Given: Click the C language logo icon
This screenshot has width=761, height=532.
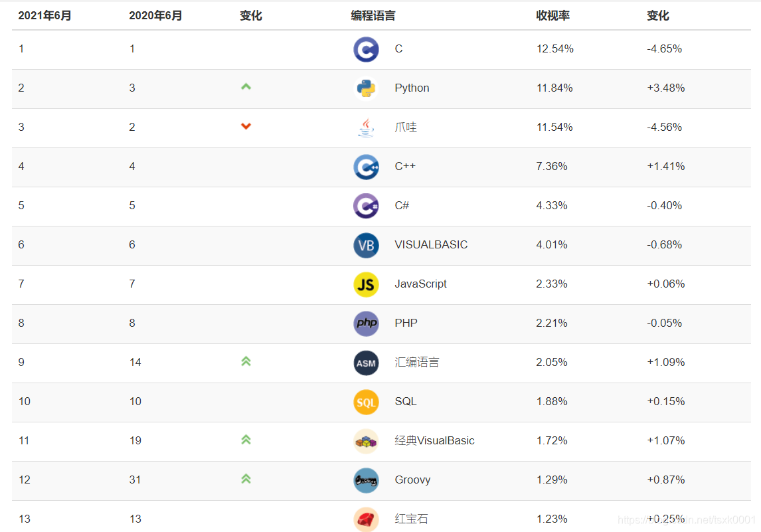Looking at the screenshot, I should (366, 50).
